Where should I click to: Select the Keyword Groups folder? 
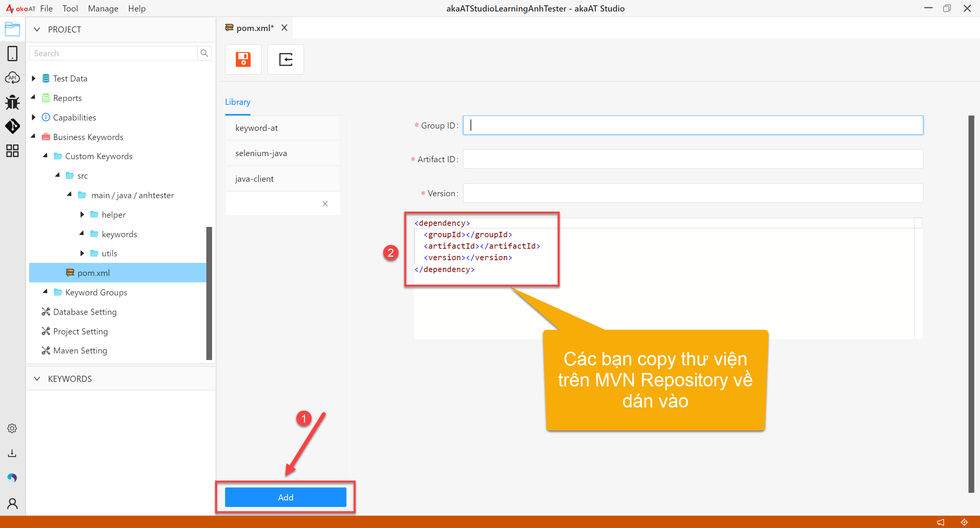(x=96, y=292)
